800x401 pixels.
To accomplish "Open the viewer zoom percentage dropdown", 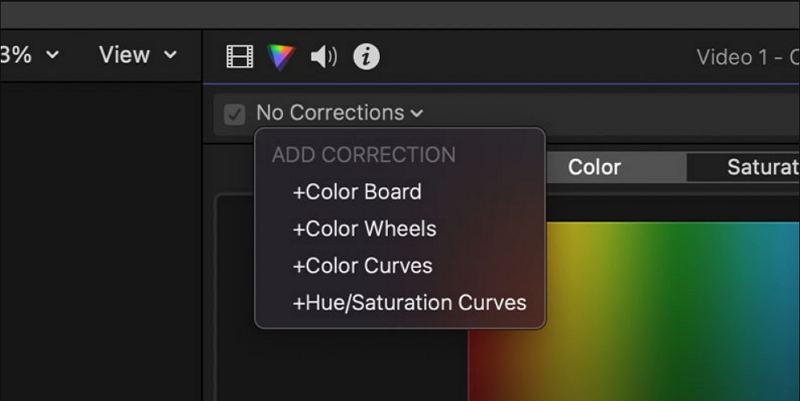I will point(30,55).
